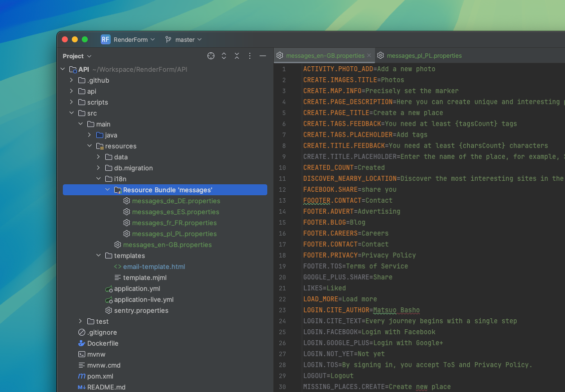Collapse the Resource Bundle 'messages' node
Image resolution: width=565 pixels, height=392 pixels.
tap(107, 190)
